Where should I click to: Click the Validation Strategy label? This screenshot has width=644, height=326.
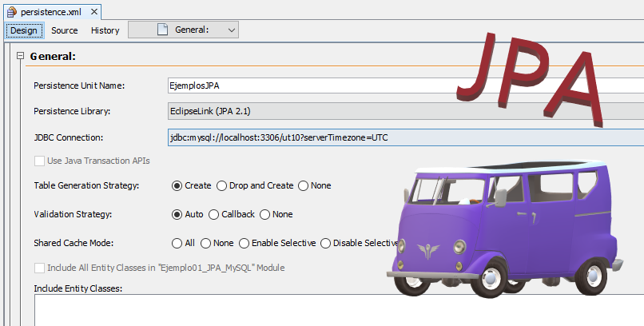pos(73,214)
